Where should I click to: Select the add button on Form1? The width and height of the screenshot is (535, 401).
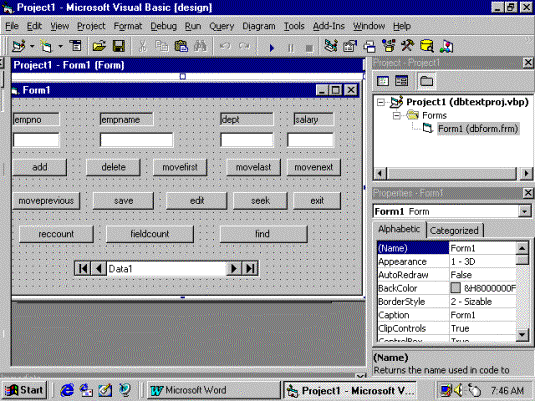click(40, 167)
